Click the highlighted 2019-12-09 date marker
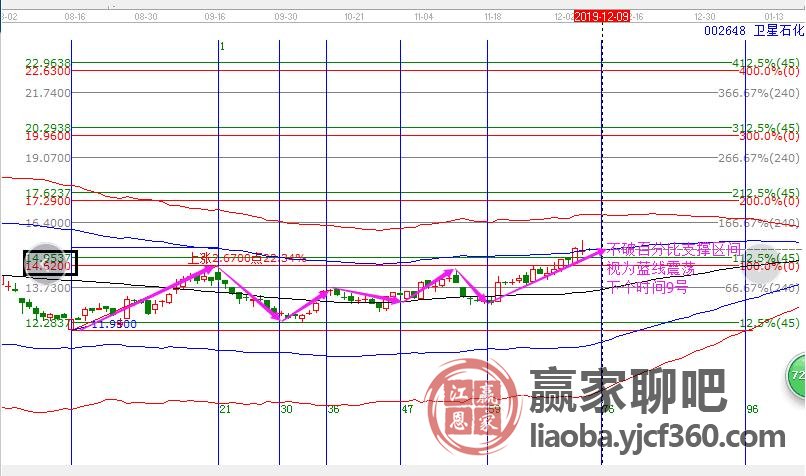The image size is (806, 476). click(601, 16)
